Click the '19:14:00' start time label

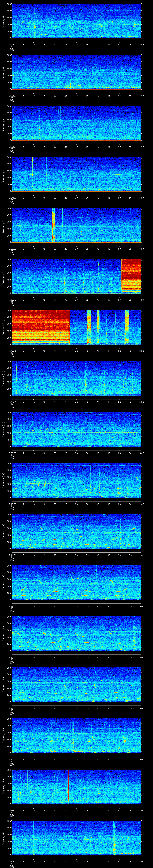[x=12, y=708]
